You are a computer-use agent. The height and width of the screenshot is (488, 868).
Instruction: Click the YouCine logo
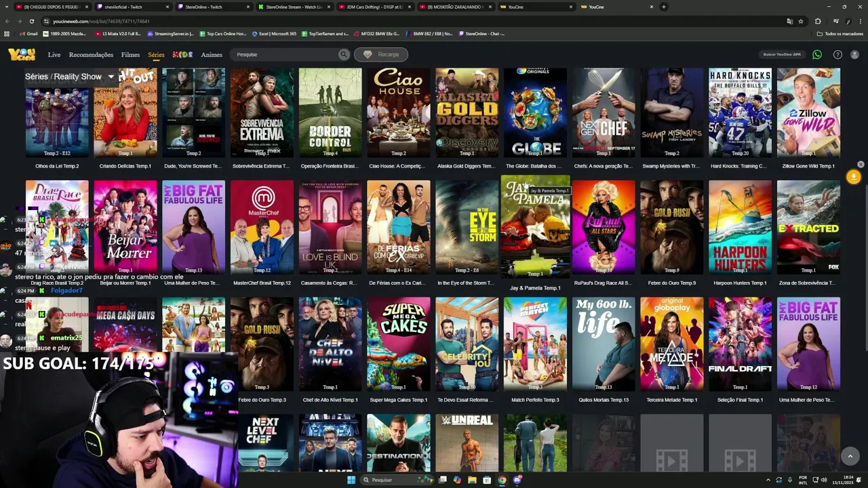(x=22, y=54)
